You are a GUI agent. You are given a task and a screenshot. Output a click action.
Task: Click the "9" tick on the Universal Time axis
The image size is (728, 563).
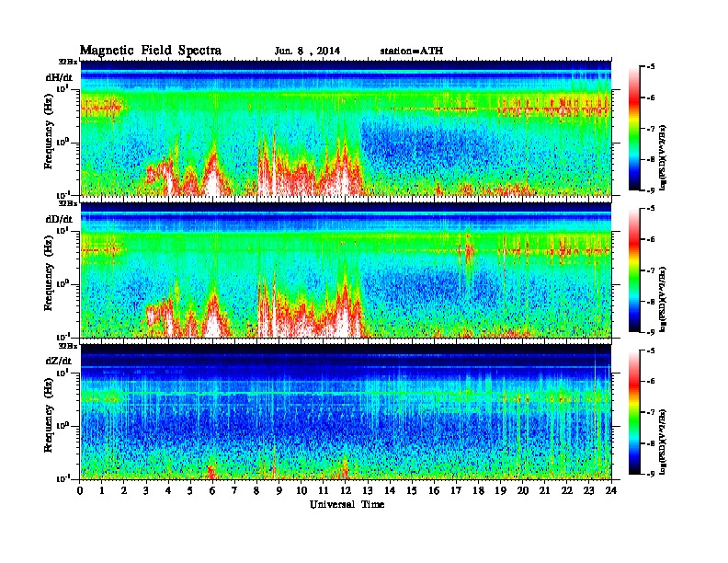click(x=279, y=490)
